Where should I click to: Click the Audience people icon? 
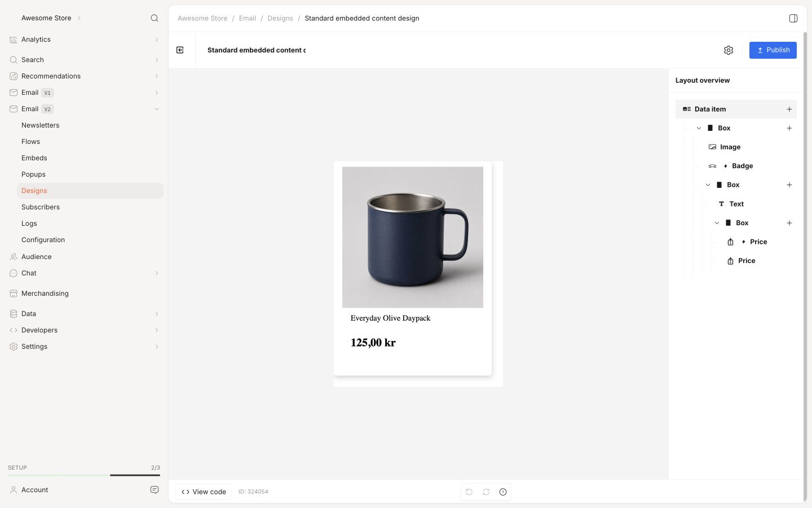(14, 257)
